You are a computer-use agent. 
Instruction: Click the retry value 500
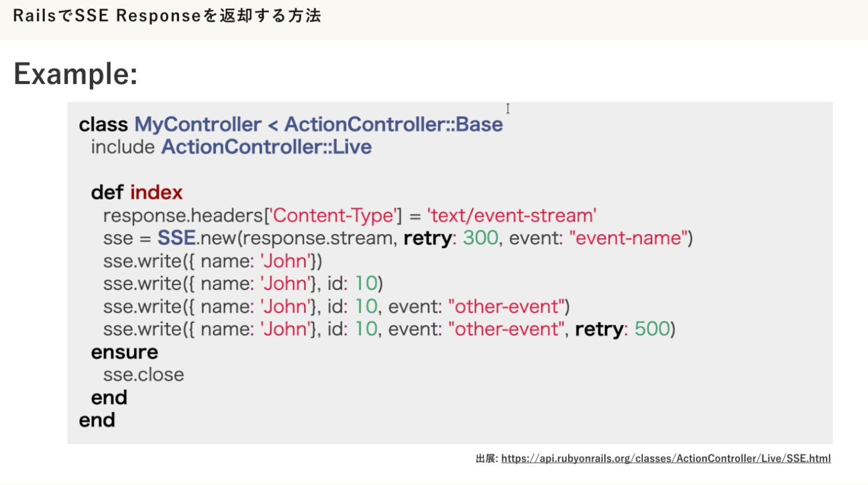tap(652, 329)
